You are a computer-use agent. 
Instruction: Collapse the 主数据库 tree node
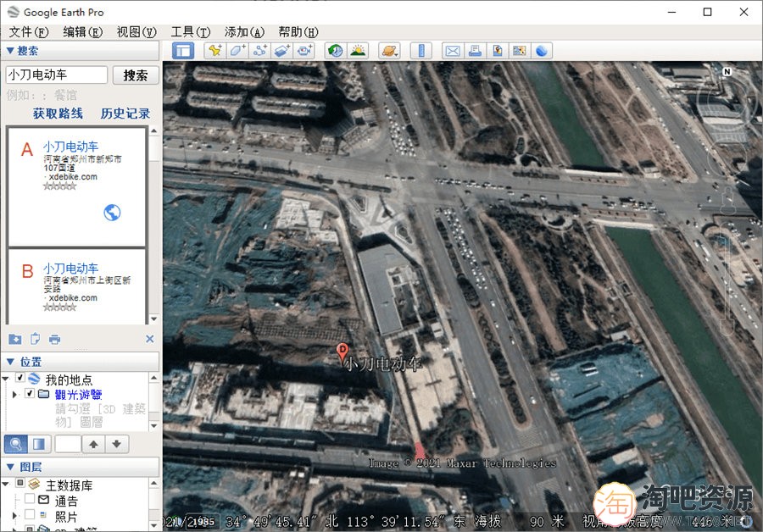[5, 484]
